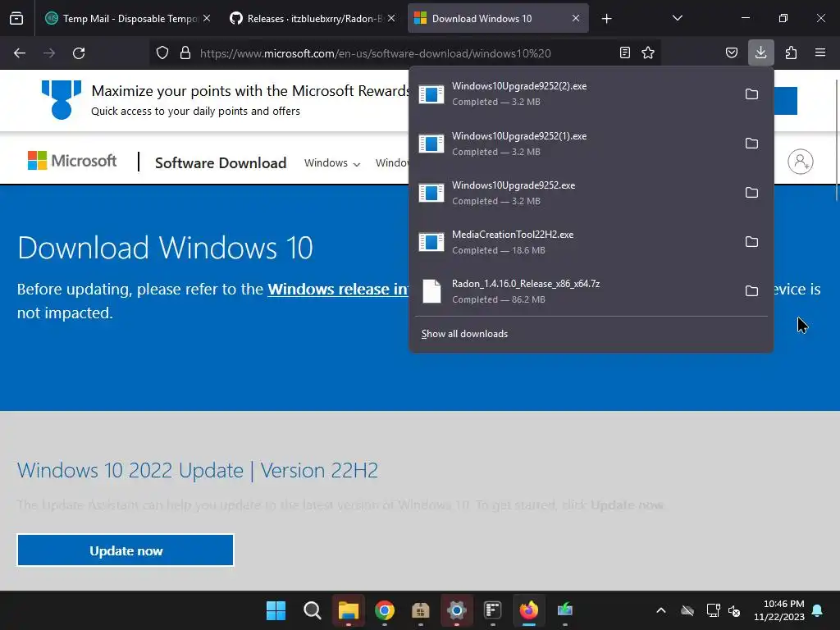Click the Software Download heading link
The height and width of the screenshot is (630, 840).
pyautogui.click(x=221, y=163)
